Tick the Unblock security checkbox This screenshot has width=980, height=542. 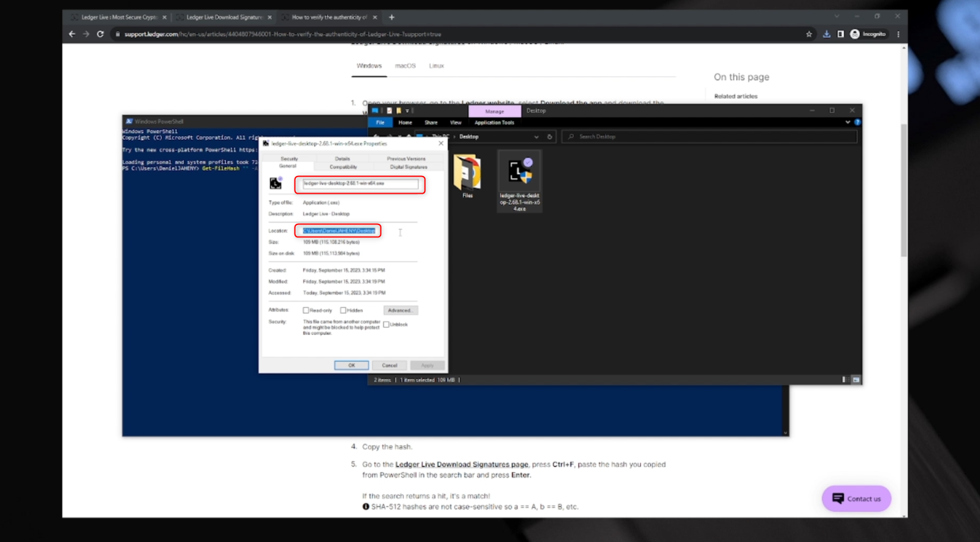coord(387,324)
